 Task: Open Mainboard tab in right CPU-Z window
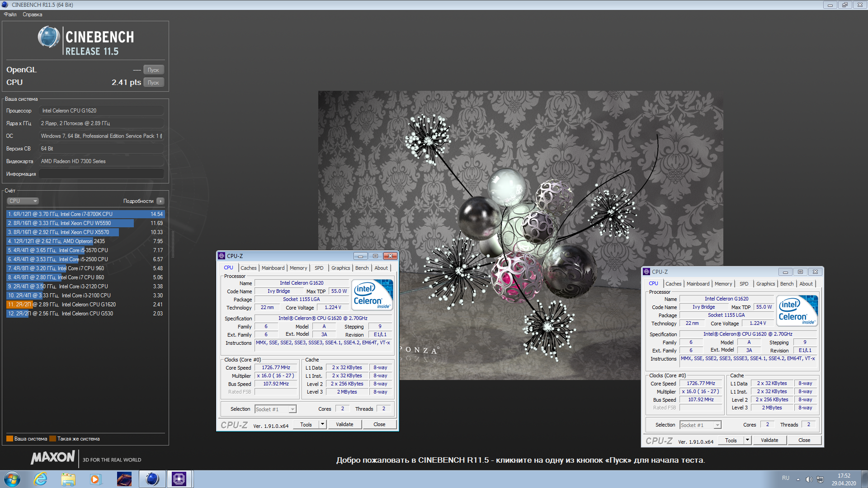click(x=698, y=284)
